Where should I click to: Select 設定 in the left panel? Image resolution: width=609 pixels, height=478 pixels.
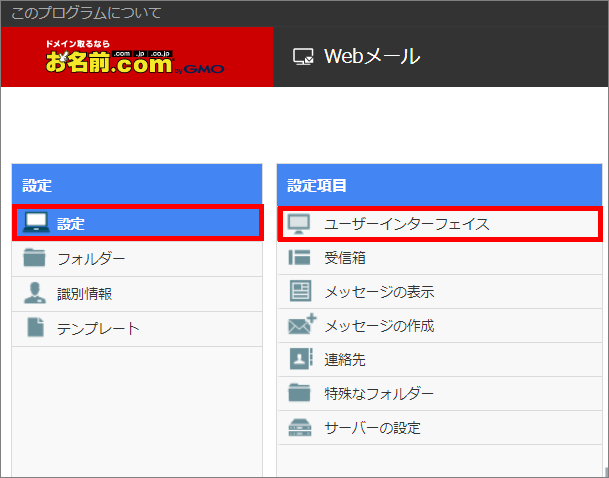click(x=138, y=223)
